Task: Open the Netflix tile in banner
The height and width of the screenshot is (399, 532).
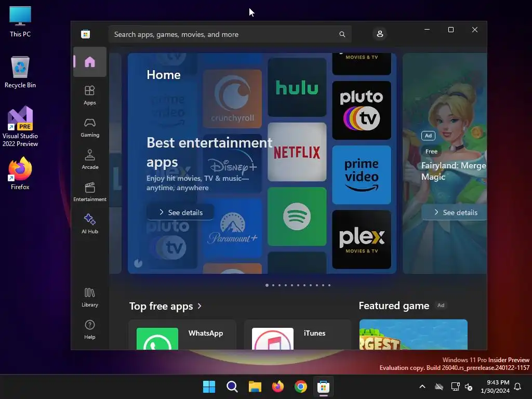Action: [297, 152]
